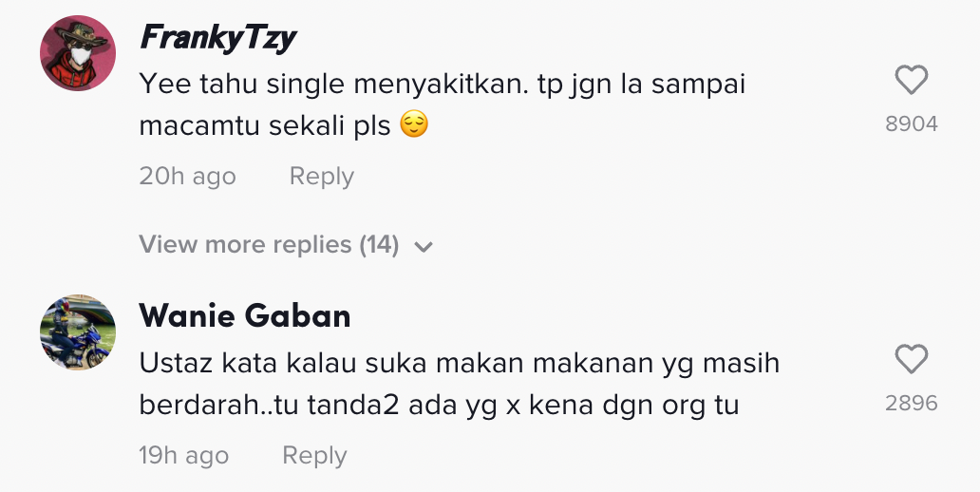
Task: Expand replies using the chevron arrow
Action: coord(424,247)
